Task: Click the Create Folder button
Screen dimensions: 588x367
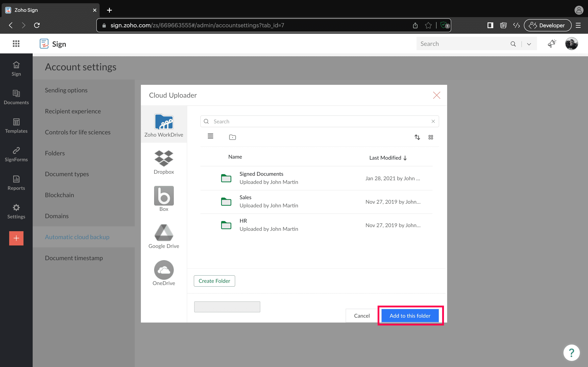Action: [214, 281]
